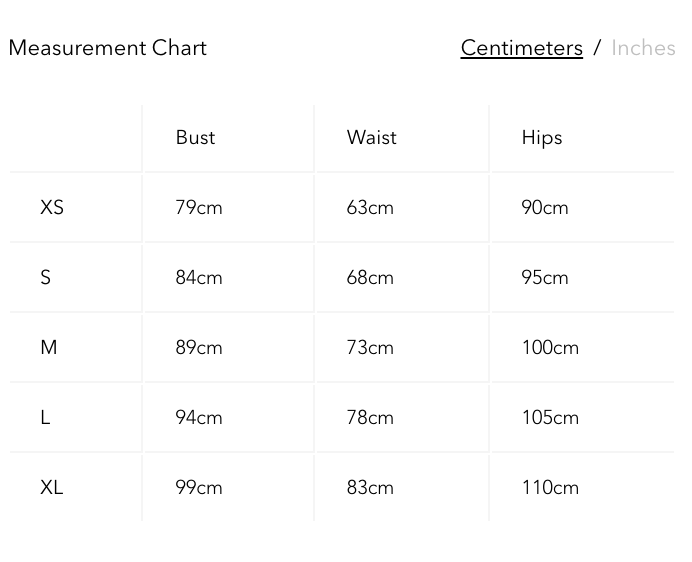Screen dimensions: 692x562
Task: Click the 79cm bust value
Action: click(x=198, y=208)
